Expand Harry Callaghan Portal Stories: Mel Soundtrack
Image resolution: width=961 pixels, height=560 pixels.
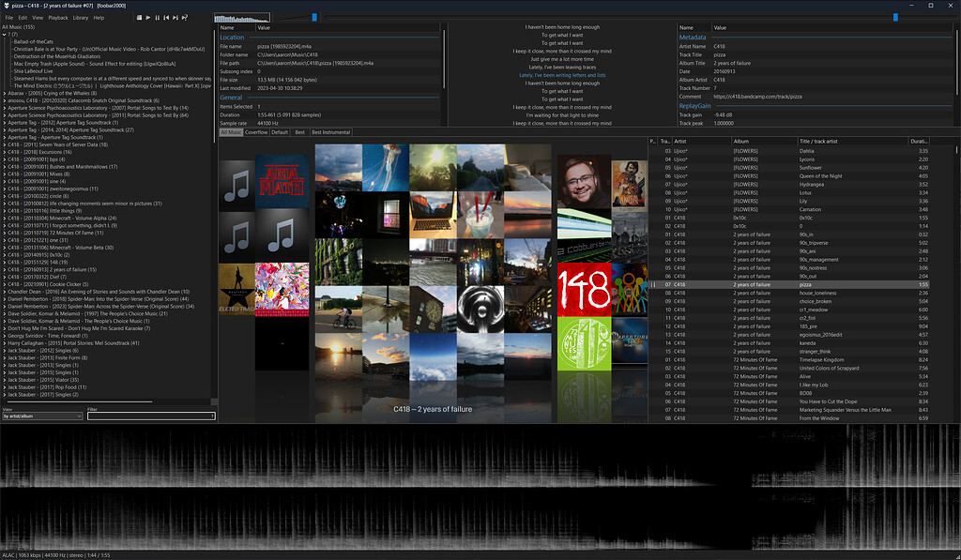(5, 343)
